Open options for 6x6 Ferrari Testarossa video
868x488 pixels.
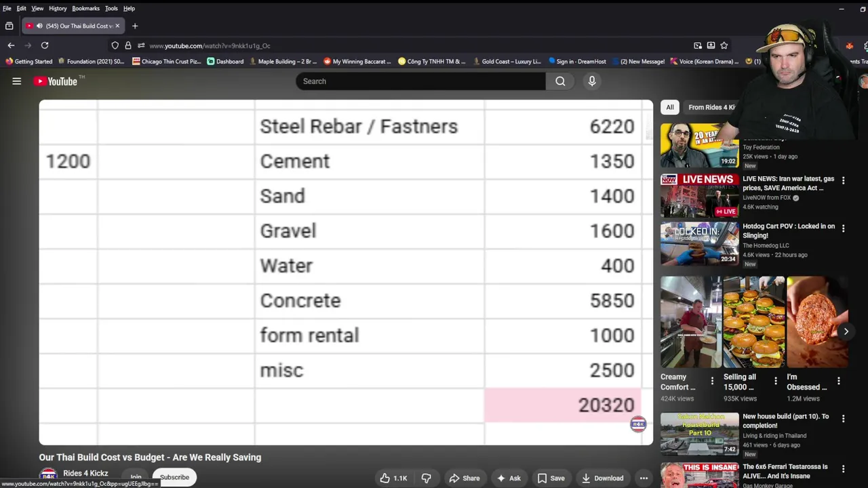[843, 469]
